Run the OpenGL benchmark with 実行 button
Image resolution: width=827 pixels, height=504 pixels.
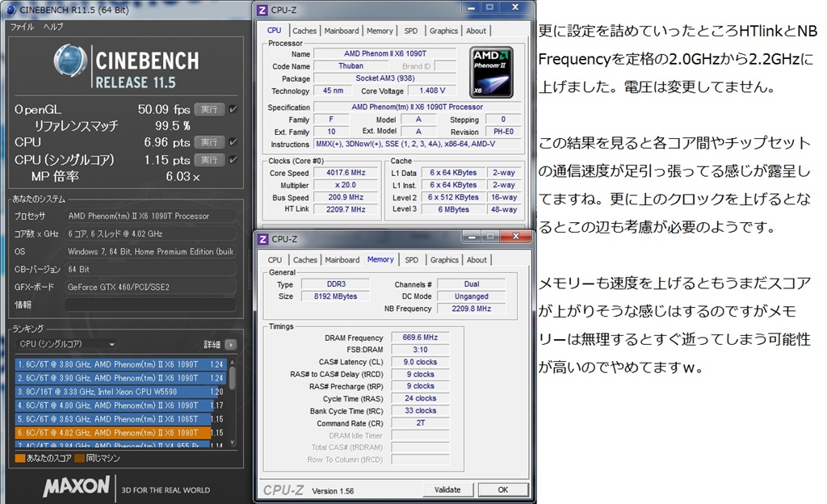click(209, 109)
